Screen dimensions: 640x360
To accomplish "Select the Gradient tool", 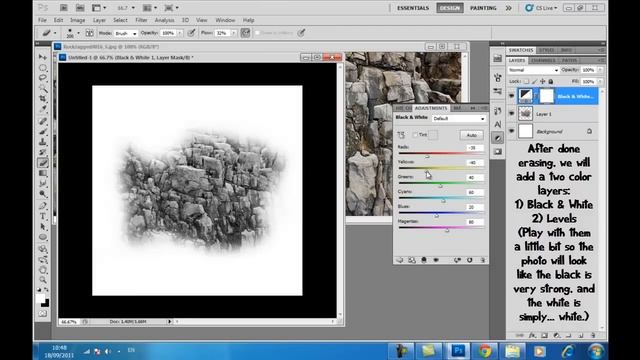I will click(x=43, y=173).
